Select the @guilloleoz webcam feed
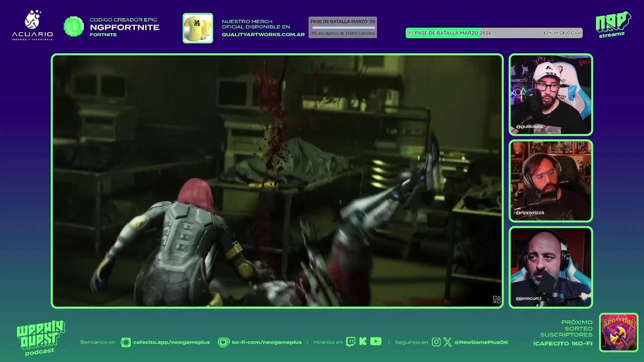Viewport: 644px width, 362px height. 551,95
